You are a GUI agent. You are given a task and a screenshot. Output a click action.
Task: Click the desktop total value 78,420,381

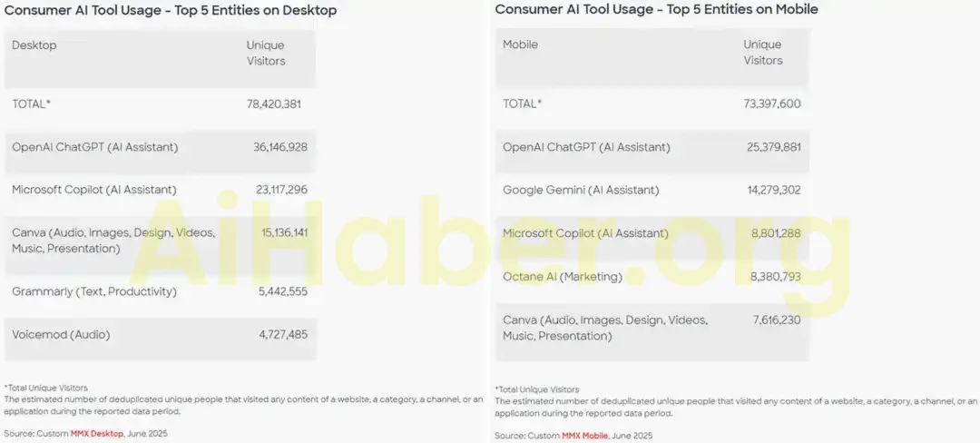point(273,104)
